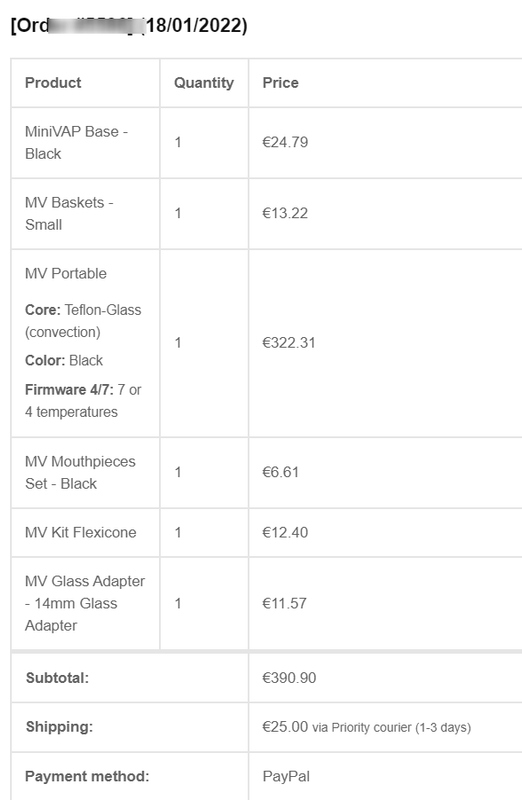Select the Firmware 4/7 attribute text
This screenshot has width=522, height=800.
coord(83,401)
